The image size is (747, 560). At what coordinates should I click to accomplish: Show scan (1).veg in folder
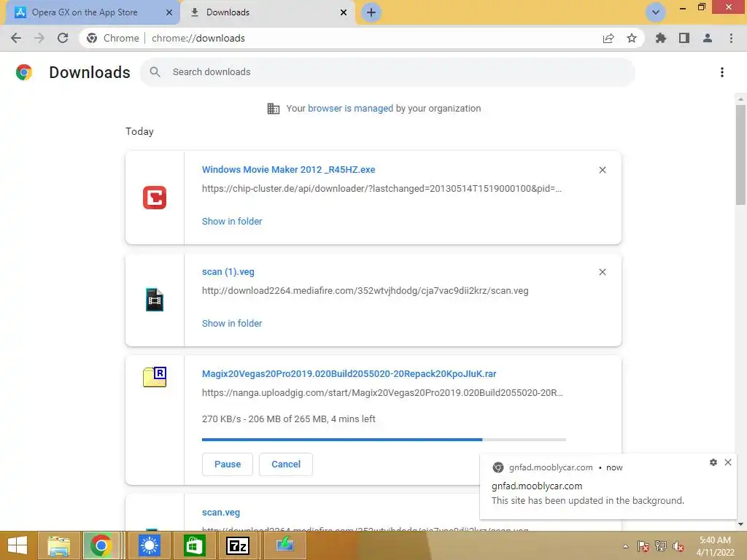(x=231, y=323)
